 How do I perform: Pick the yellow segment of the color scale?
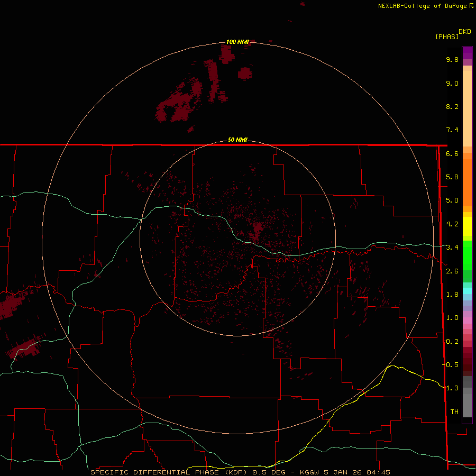[467, 226]
